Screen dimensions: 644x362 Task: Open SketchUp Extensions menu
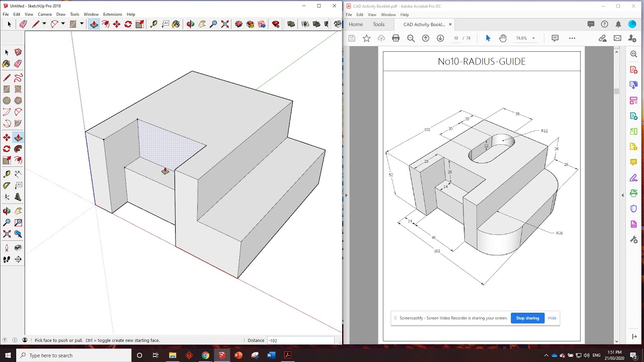point(113,15)
